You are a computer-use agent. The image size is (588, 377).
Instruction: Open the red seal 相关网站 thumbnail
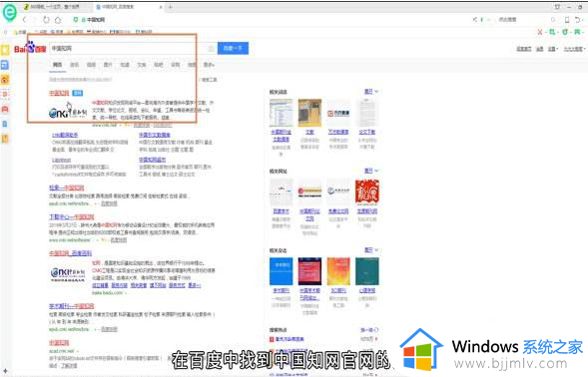pyautogui.click(x=367, y=192)
